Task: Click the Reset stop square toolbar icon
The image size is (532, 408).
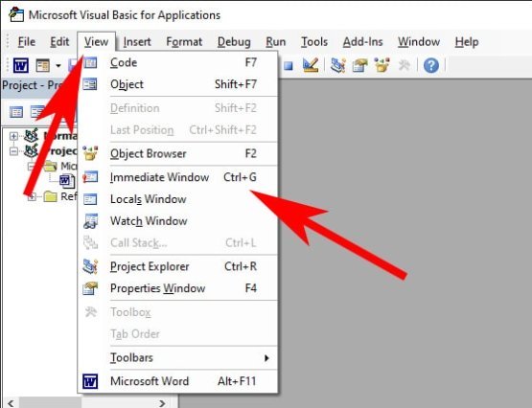Action: pyautogui.click(x=289, y=66)
